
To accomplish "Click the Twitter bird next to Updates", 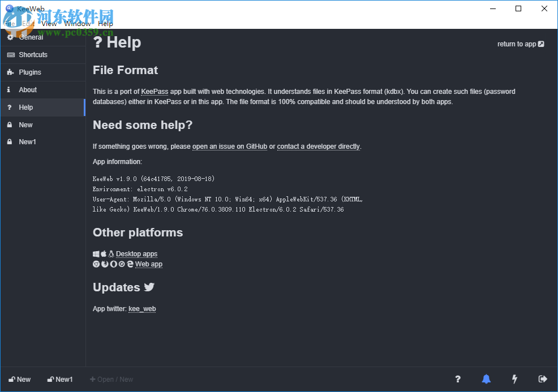I will (149, 287).
